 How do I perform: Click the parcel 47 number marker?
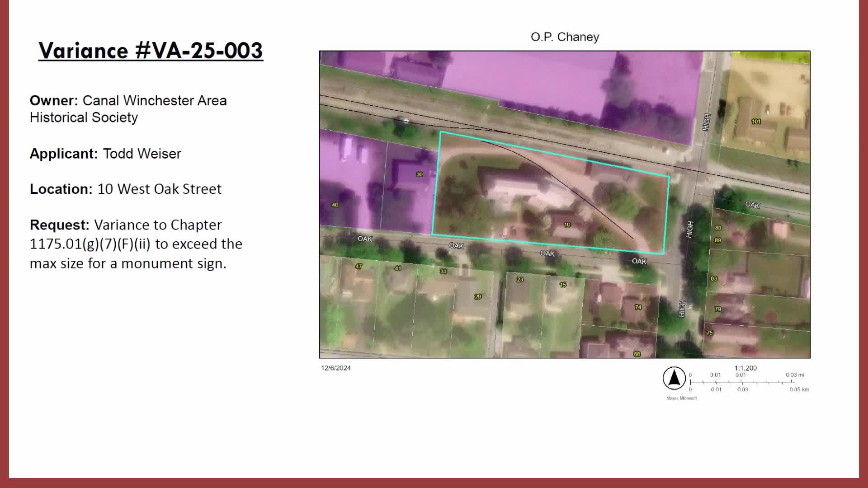point(359,267)
